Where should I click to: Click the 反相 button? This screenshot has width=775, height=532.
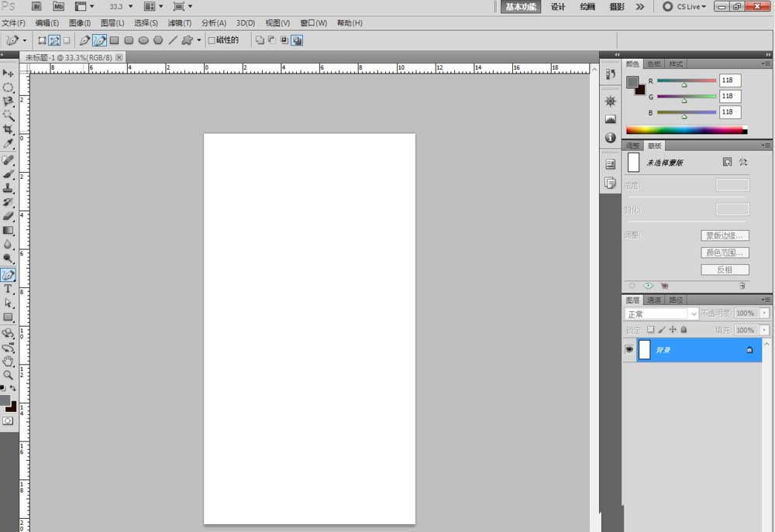725,269
